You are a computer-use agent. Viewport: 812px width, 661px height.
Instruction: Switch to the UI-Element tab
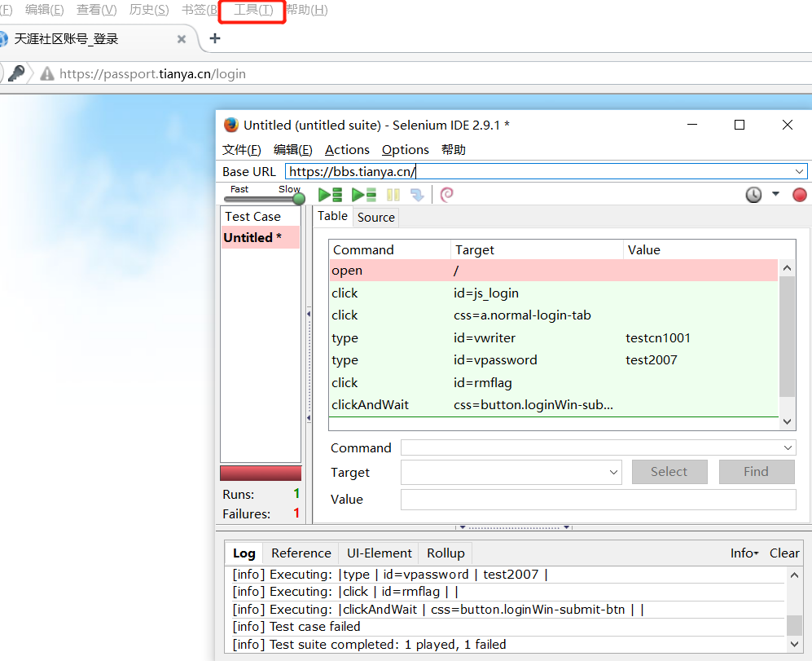pyautogui.click(x=379, y=553)
